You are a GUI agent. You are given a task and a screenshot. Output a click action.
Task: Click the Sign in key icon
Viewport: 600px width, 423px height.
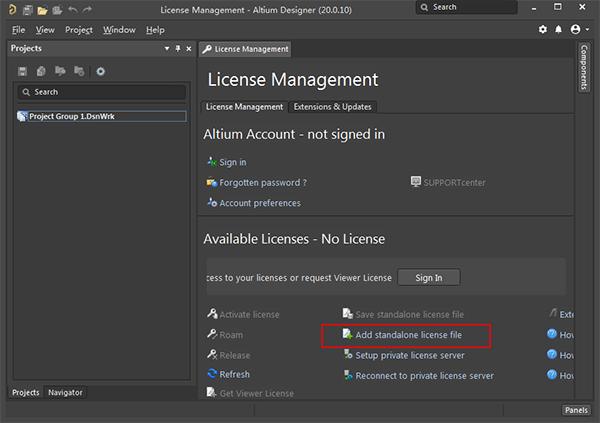[212, 162]
